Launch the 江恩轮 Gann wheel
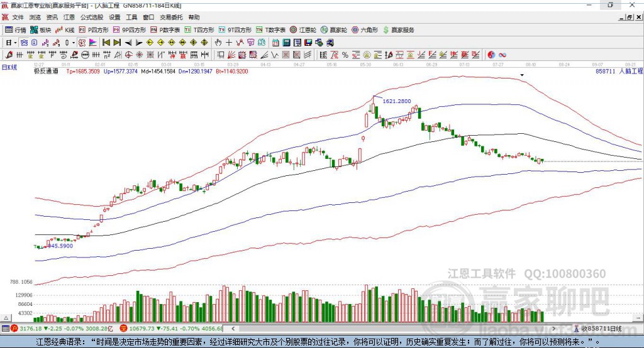 (x=303, y=30)
